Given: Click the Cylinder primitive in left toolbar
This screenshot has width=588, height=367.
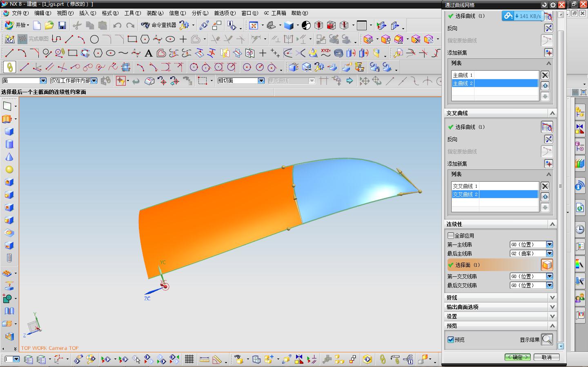Looking at the screenshot, I should 9,144.
